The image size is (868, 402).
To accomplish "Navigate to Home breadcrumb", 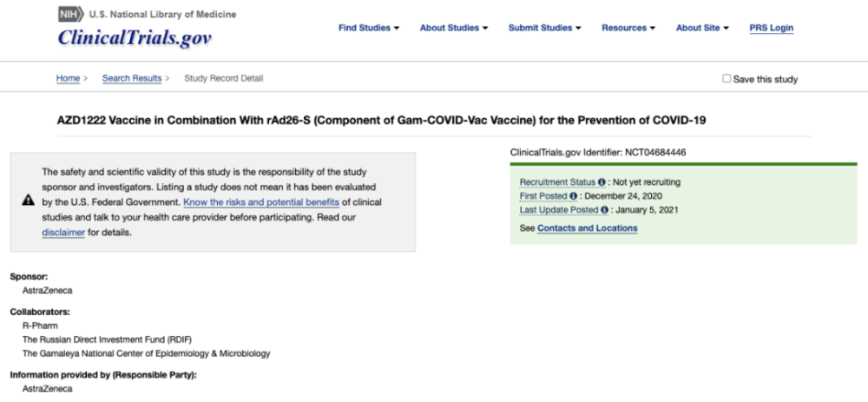I will [x=68, y=78].
